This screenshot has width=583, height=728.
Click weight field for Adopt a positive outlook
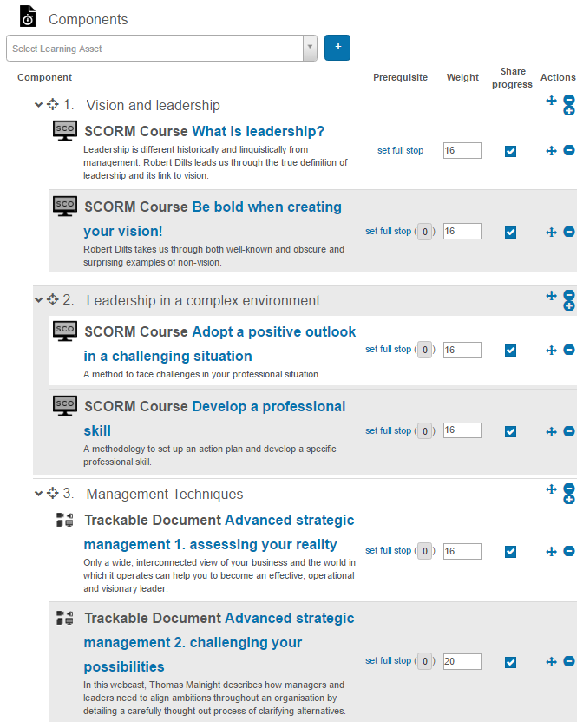pos(462,350)
